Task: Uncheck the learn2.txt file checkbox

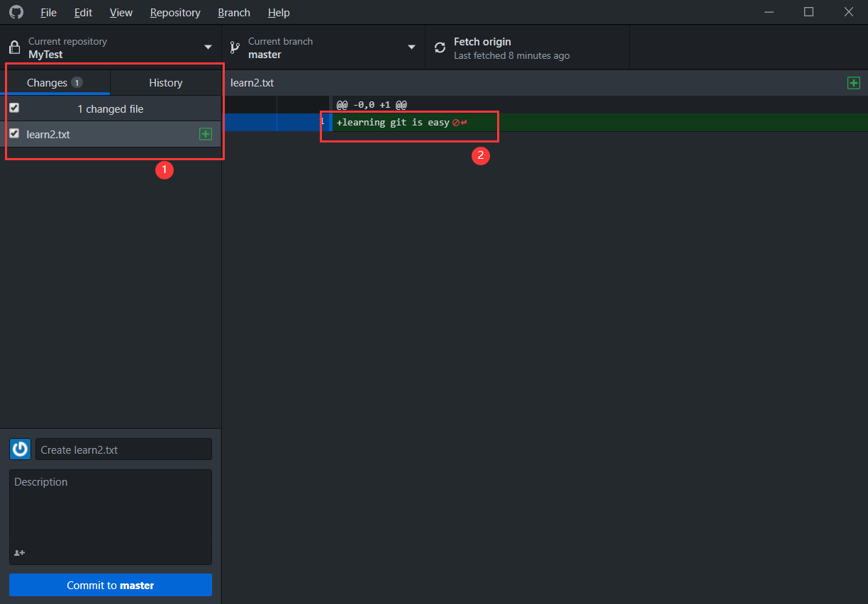Action: point(14,133)
